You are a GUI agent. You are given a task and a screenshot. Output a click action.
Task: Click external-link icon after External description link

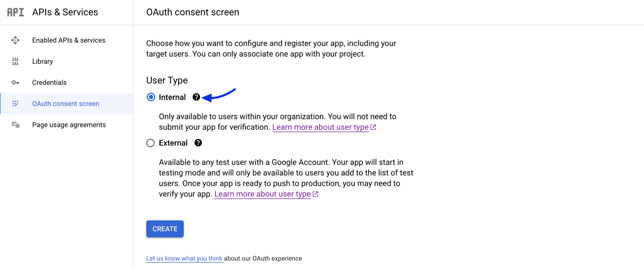tap(315, 194)
